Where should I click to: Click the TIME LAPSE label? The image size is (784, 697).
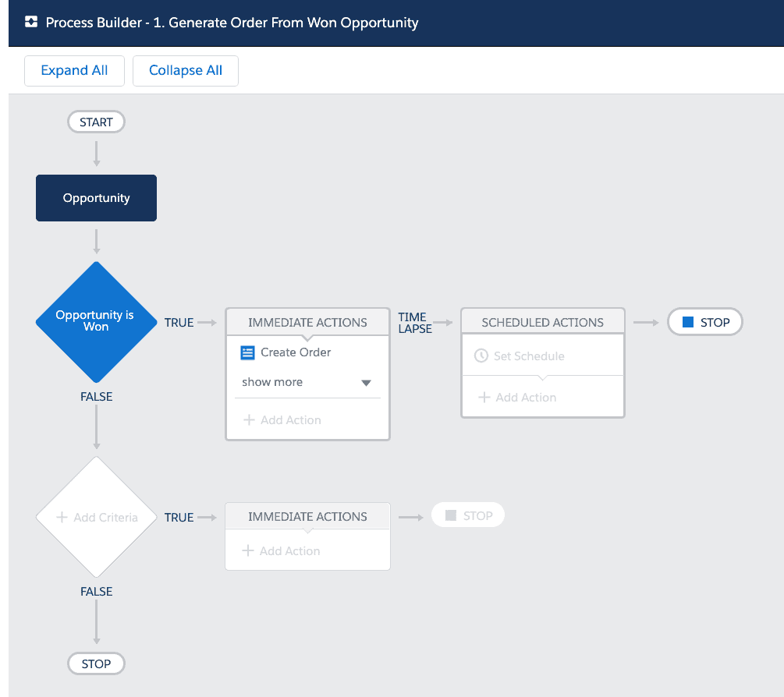coord(414,323)
